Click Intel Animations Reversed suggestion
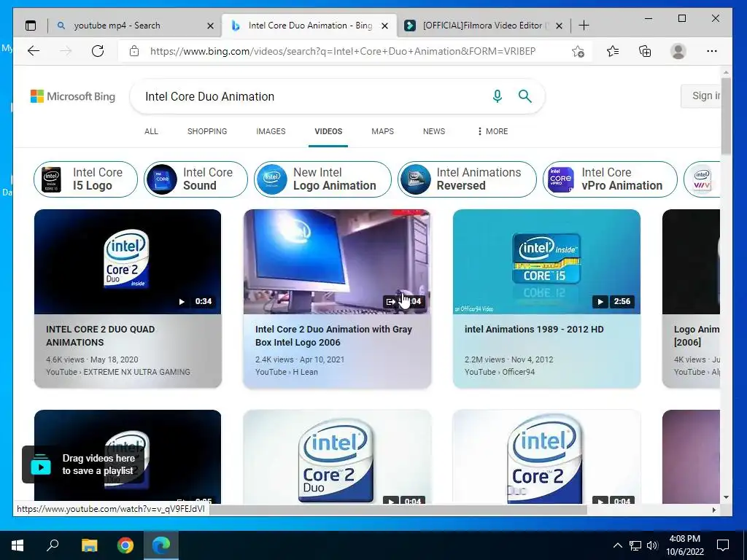 point(467,179)
